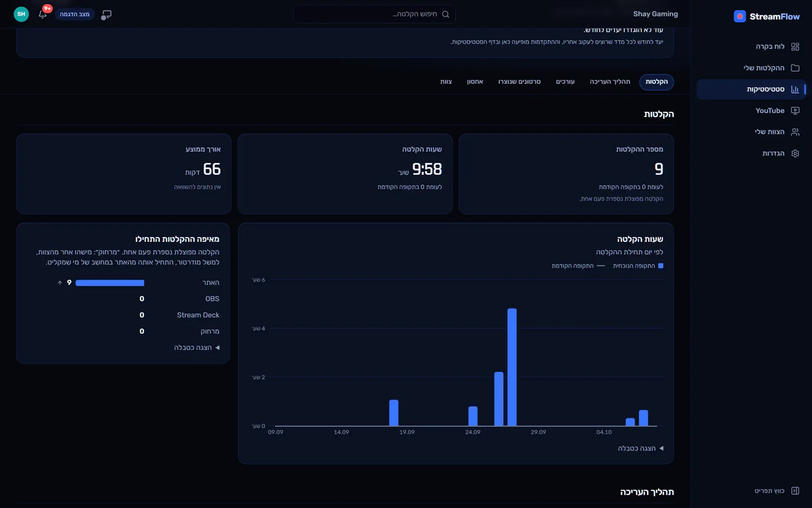Click the התקופה הקודמת legend line

601,266
